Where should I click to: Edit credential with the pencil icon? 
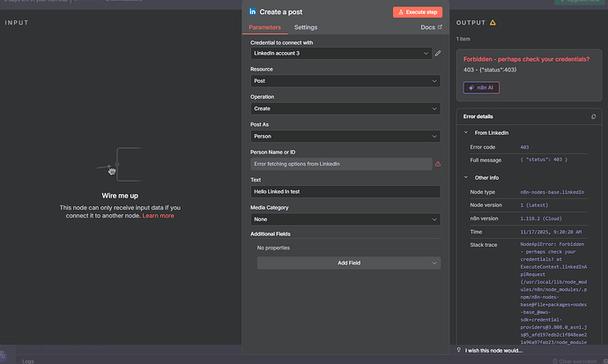point(438,53)
